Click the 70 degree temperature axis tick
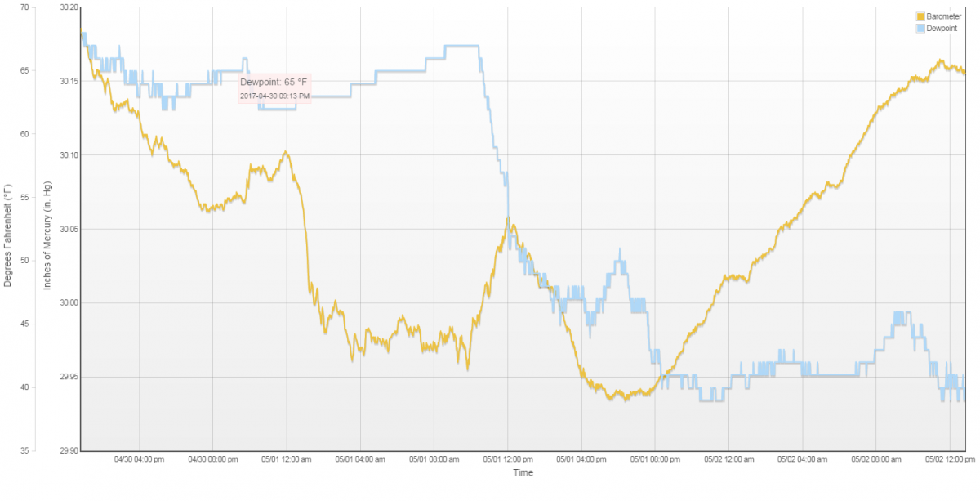 [x=24, y=7]
